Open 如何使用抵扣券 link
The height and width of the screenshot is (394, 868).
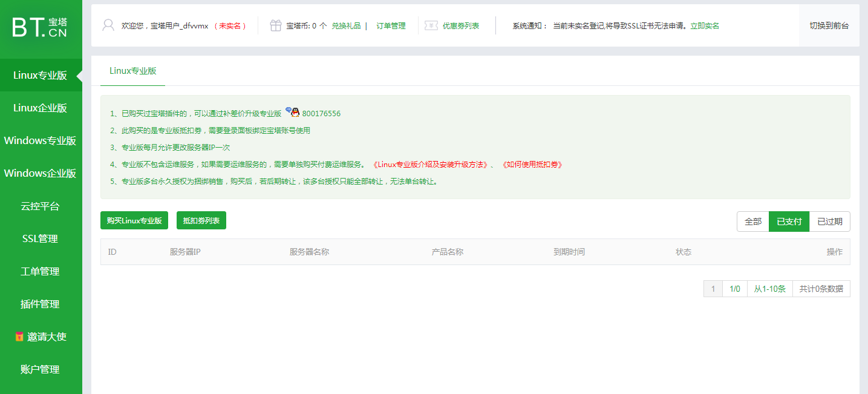coord(532,165)
